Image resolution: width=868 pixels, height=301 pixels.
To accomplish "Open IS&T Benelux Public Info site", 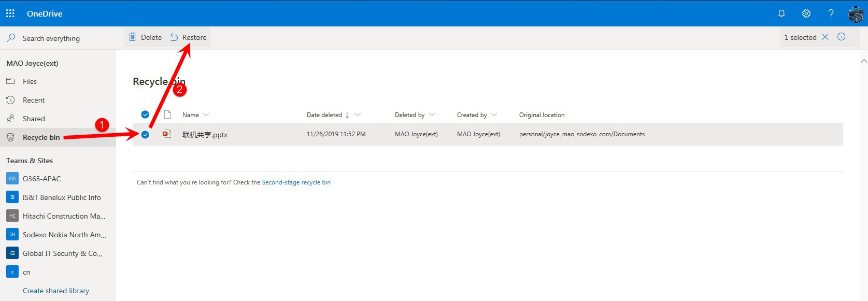I will pyautogui.click(x=62, y=197).
